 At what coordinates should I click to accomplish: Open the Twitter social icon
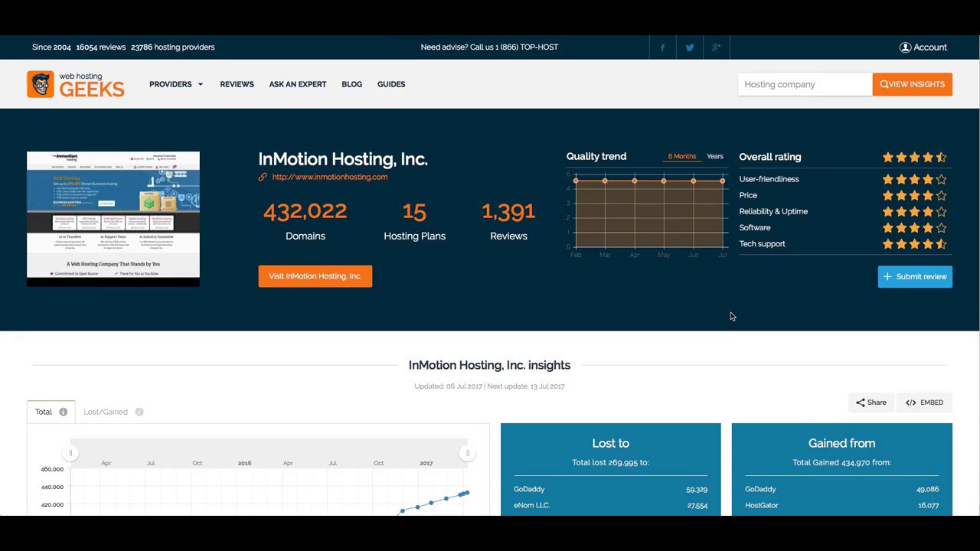coord(690,47)
